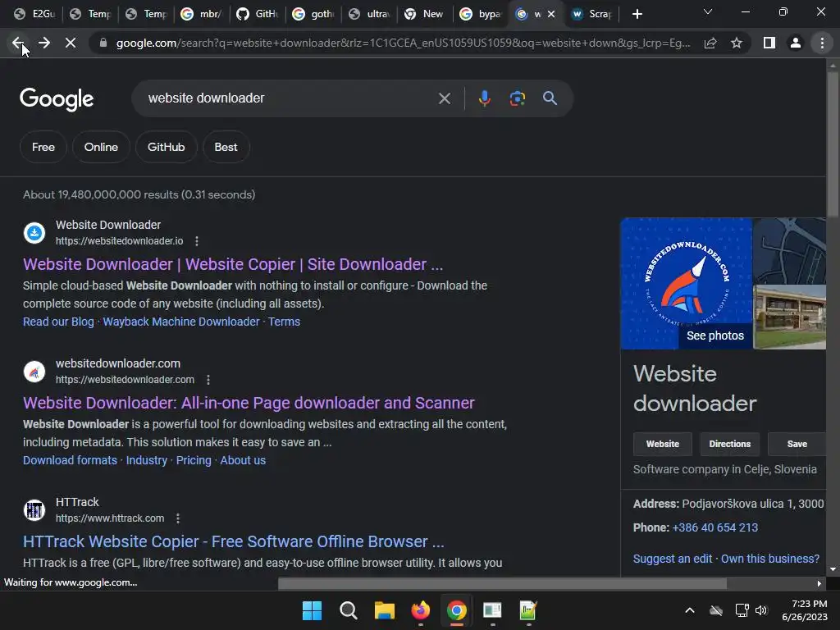Click the HTTrack result favicon
The image size is (840, 630).
click(x=34, y=510)
